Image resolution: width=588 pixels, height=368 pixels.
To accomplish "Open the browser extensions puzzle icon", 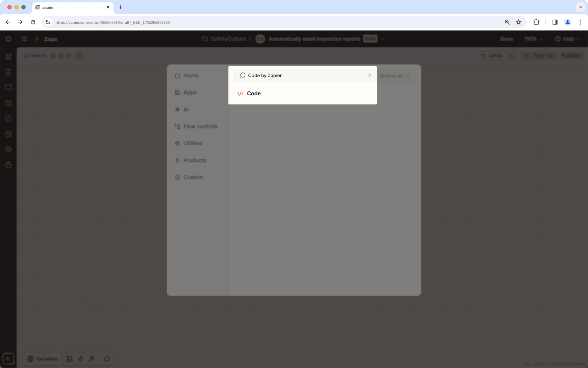I will pos(536,22).
